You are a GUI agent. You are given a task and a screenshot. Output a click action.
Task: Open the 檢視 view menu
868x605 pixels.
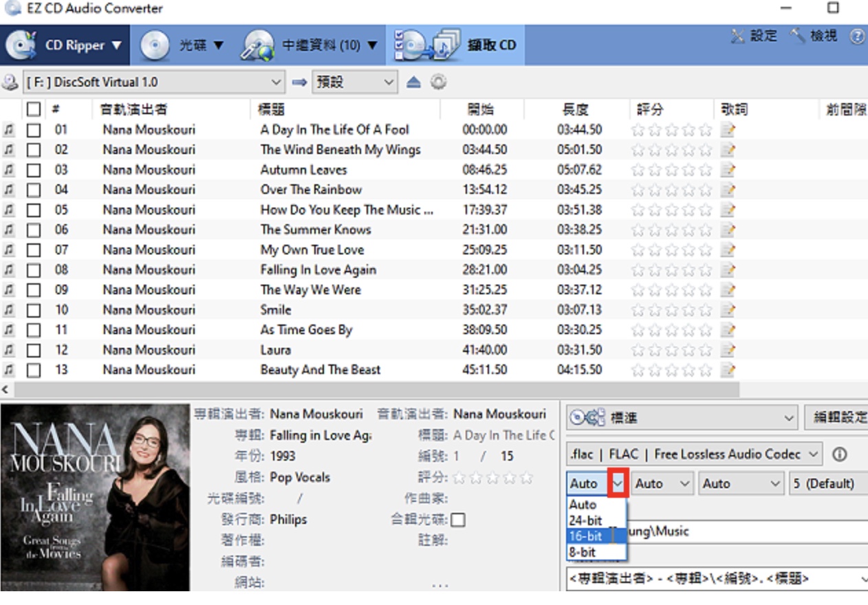pos(814,36)
